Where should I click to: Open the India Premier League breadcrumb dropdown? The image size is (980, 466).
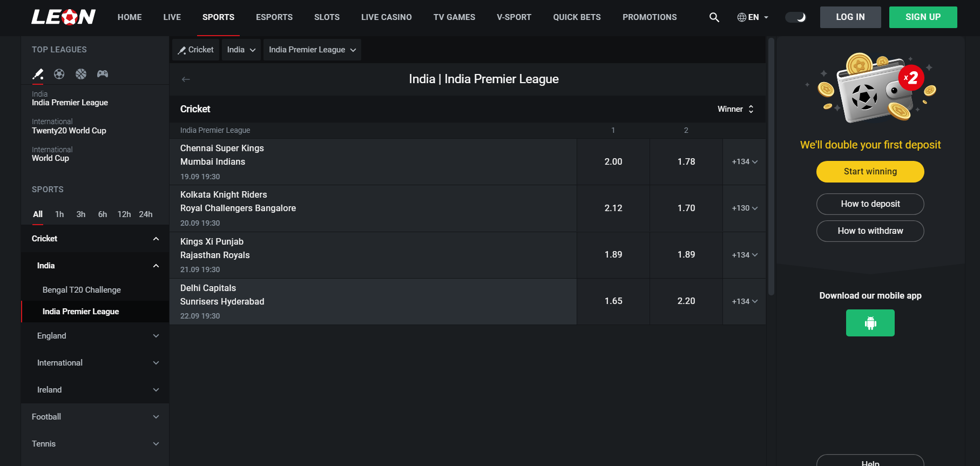[x=312, y=50]
